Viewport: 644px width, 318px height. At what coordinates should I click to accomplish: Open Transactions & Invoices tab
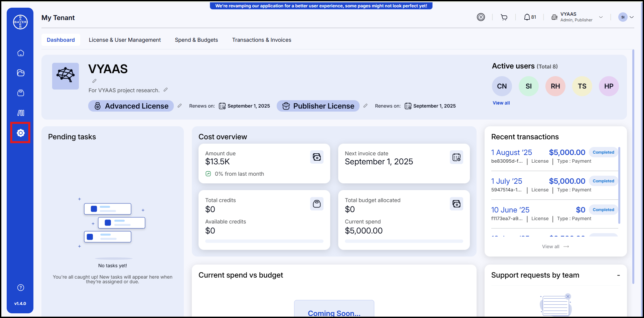tap(262, 40)
